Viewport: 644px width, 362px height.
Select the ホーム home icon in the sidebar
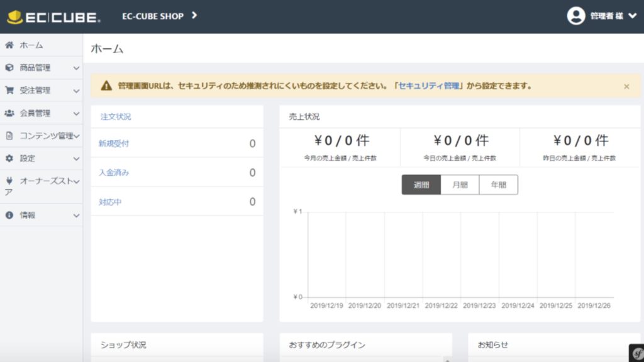9,45
